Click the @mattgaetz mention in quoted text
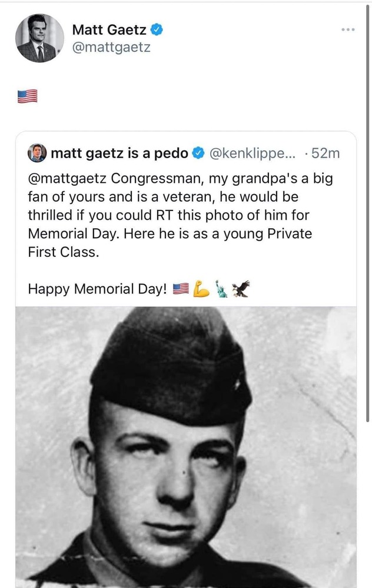The image size is (372, 588). click(68, 178)
